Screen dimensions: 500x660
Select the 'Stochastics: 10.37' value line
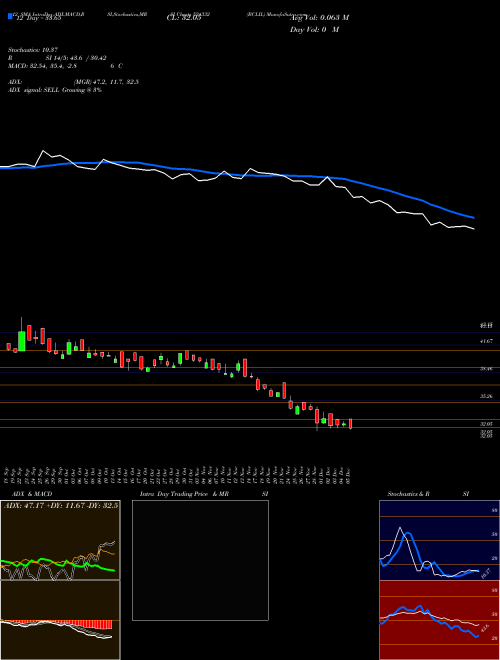point(32,50)
